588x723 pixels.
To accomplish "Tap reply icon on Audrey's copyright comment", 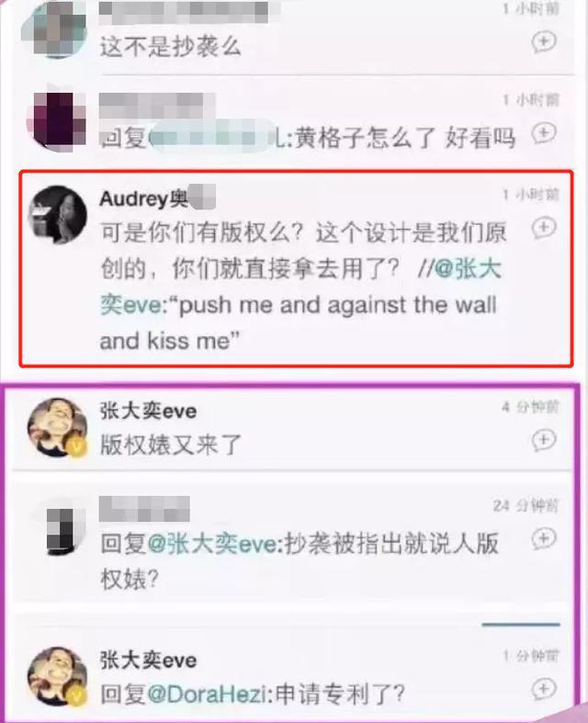I will click(x=544, y=228).
